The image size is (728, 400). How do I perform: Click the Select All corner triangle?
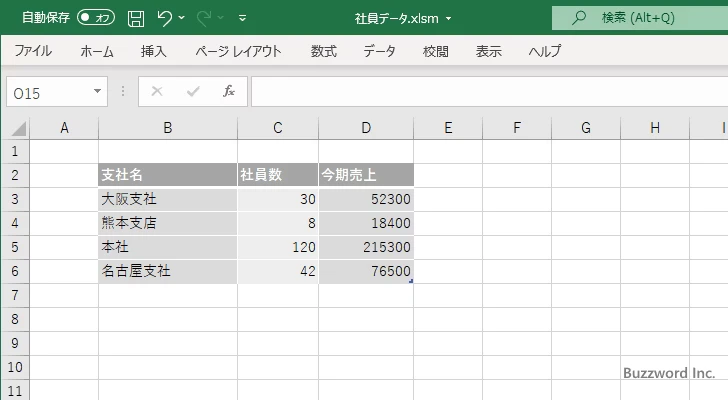click(x=18, y=128)
